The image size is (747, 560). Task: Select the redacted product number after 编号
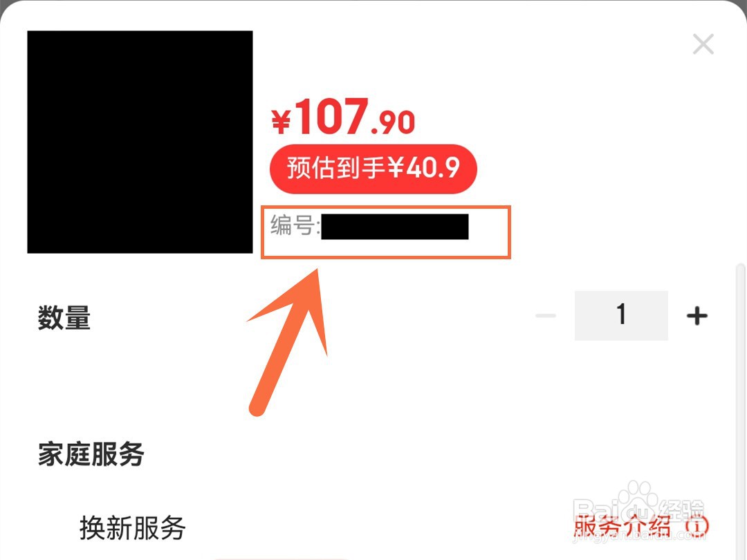coord(395,227)
